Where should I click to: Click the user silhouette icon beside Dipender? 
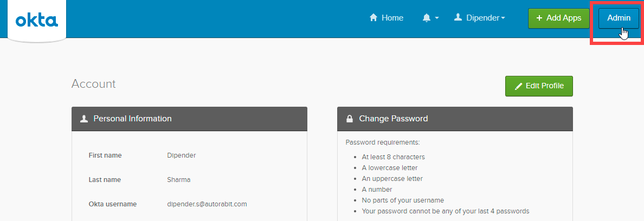(458, 18)
